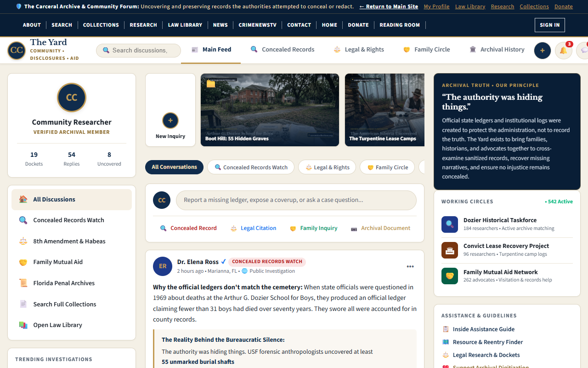Open the Concealed Records tab

[283, 50]
